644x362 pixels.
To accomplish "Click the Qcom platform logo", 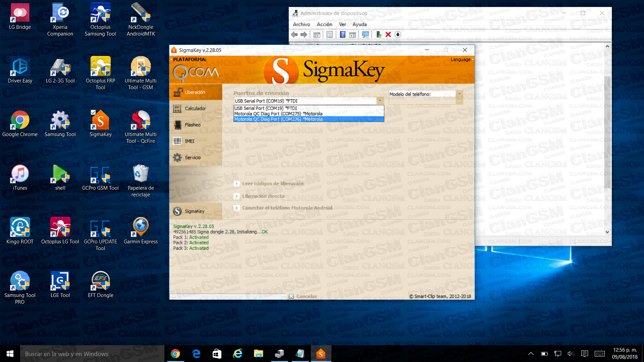I will [x=196, y=72].
